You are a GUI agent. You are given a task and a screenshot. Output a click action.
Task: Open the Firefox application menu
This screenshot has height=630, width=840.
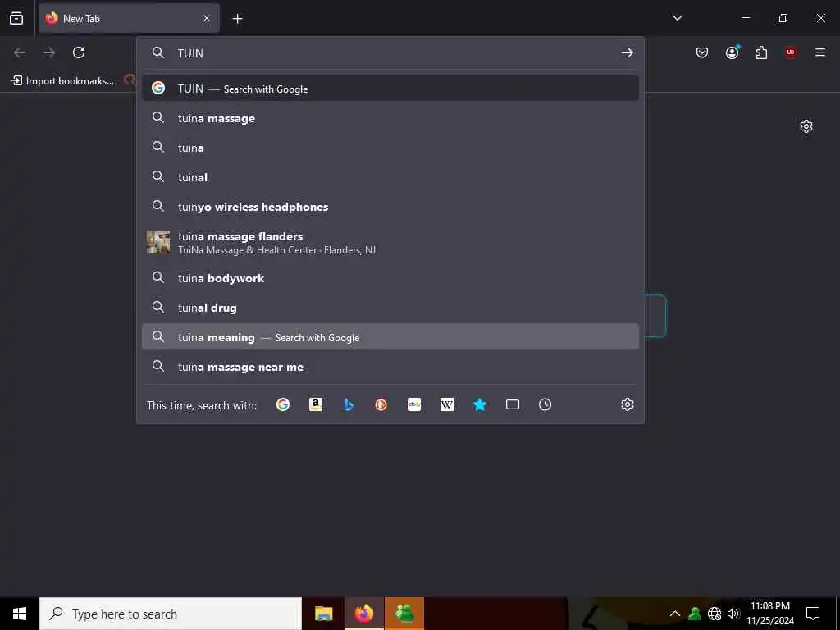pos(820,52)
